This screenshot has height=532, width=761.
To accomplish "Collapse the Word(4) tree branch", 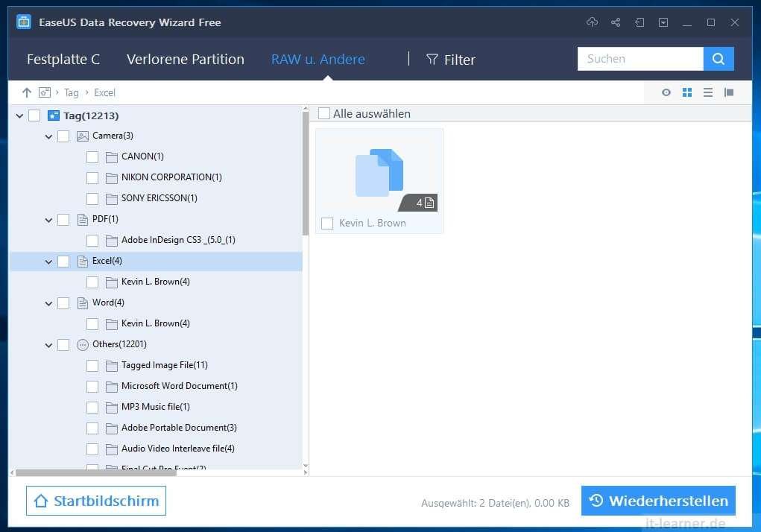I will (48, 303).
